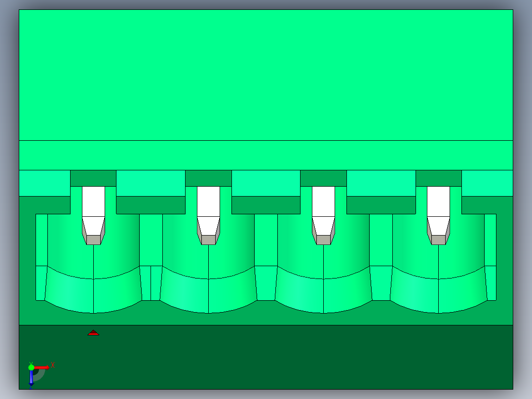Click the blue Z axis arrow of triad
Screen dimensions: 532x399
point(31,378)
